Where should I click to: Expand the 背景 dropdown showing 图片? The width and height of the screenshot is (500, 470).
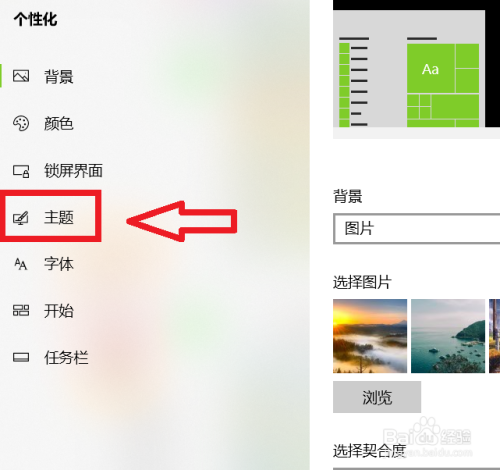416,229
